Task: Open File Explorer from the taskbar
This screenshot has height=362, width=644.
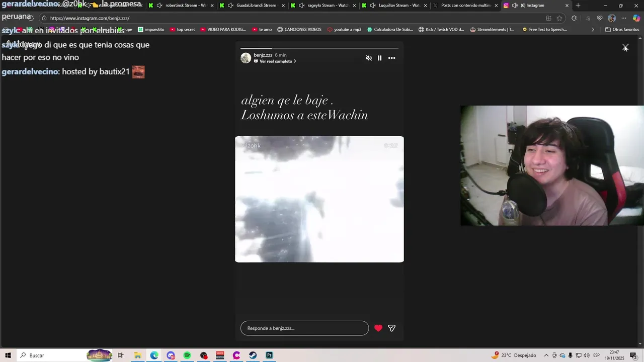Action: point(137,355)
